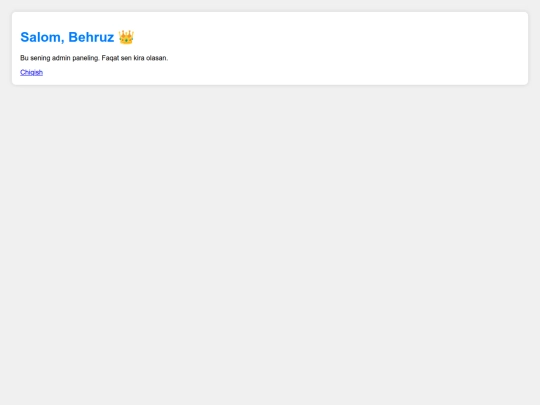Click the crown emoji beside Behruz
The height and width of the screenshot is (405, 540).
coord(126,37)
